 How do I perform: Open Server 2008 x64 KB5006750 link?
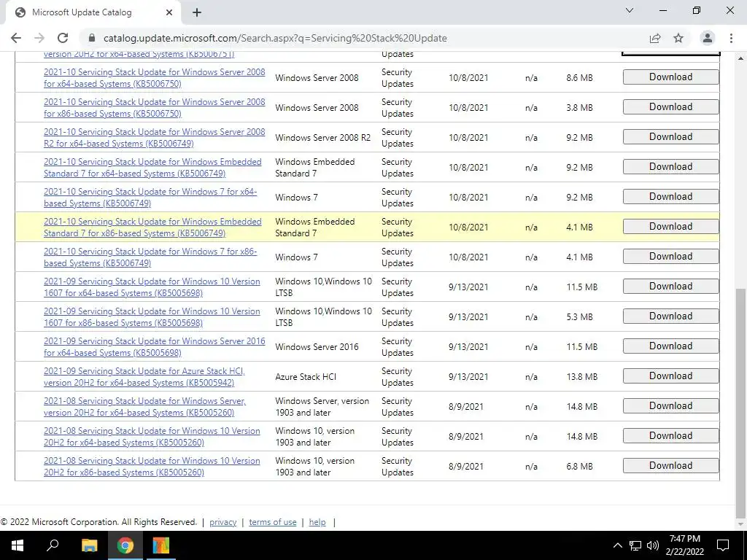coord(155,77)
